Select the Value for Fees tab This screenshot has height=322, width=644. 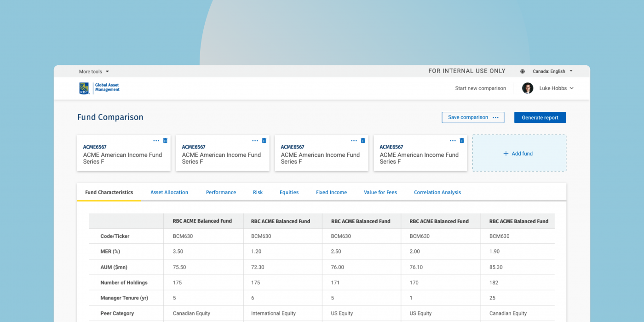click(x=380, y=192)
